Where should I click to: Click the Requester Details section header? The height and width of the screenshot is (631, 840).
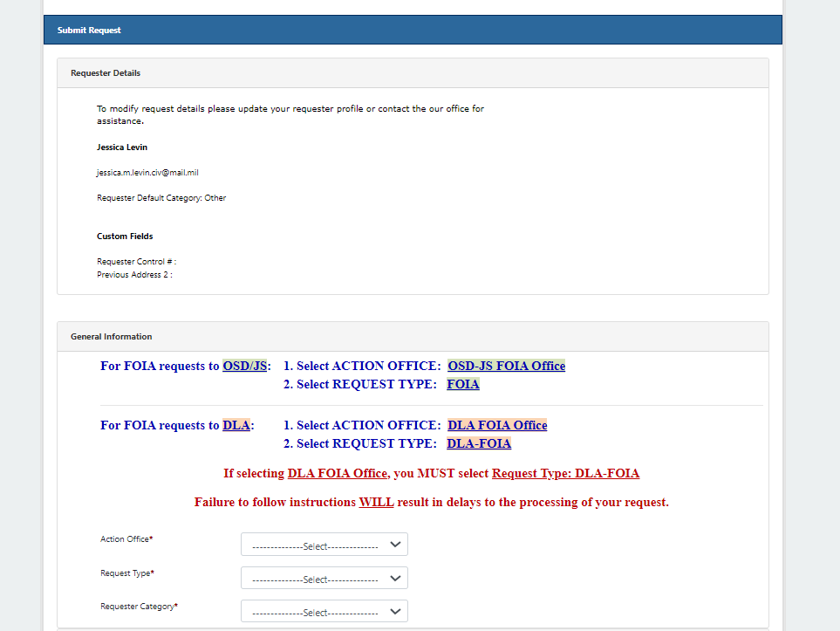pyautogui.click(x=413, y=73)
